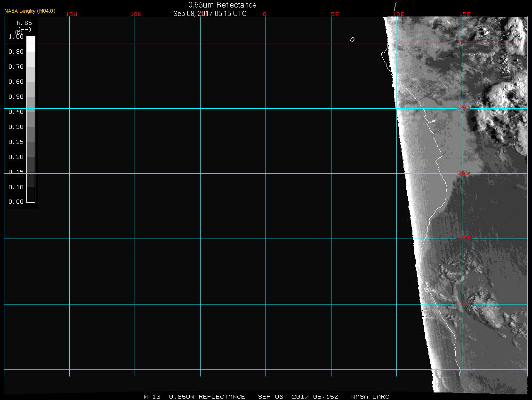
Task: Click the 5E longitude label
Action: point(335,14)
